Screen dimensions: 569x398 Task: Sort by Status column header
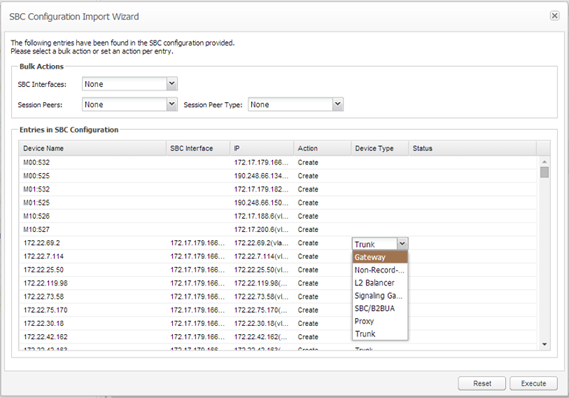(472, 148)
